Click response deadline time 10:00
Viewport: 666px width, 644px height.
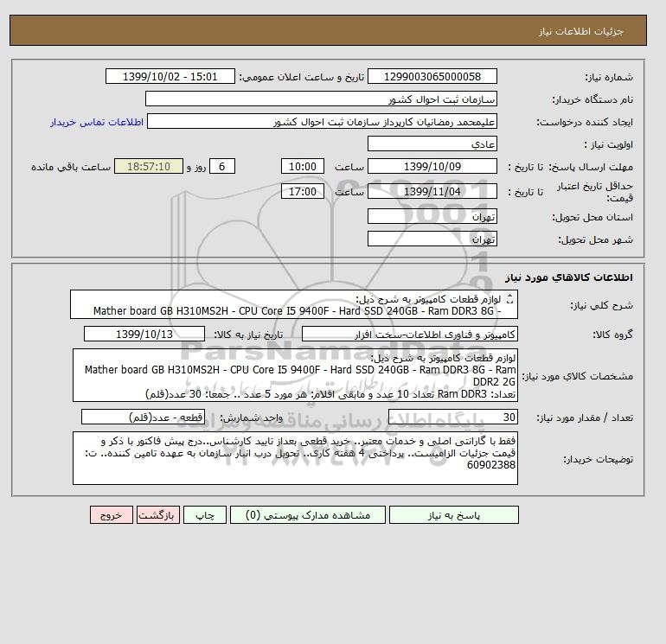[x=303, y=167]
